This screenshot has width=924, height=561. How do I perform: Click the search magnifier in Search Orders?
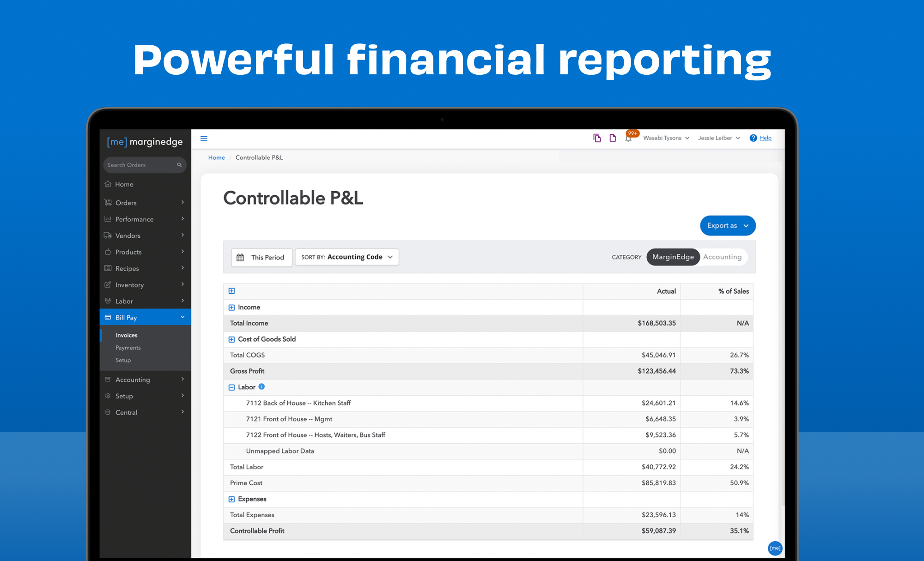179,165
